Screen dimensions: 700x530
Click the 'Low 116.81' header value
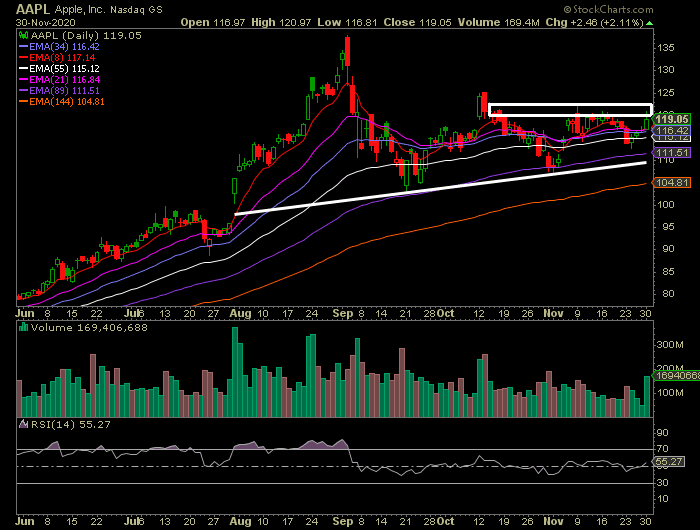click(x=347, y=22)
